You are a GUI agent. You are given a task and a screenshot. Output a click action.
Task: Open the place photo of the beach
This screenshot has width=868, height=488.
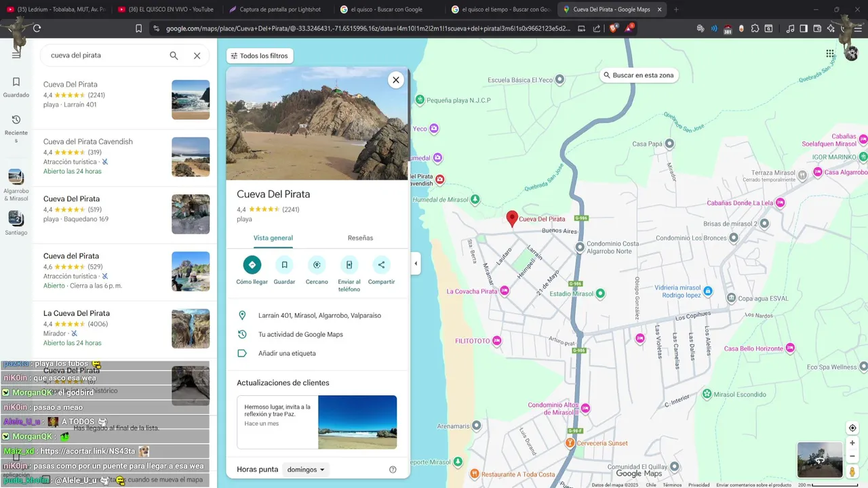pos(317,123)
